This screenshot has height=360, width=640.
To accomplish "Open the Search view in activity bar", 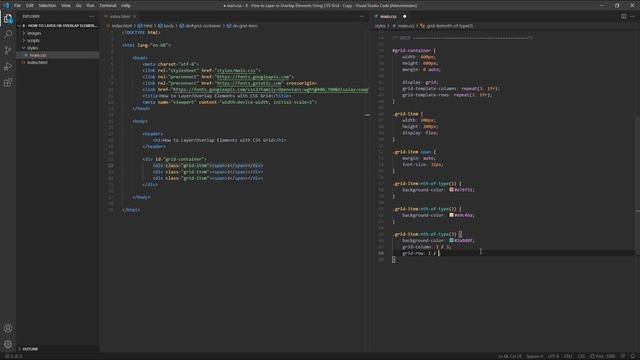I will [x=8, y=34].
